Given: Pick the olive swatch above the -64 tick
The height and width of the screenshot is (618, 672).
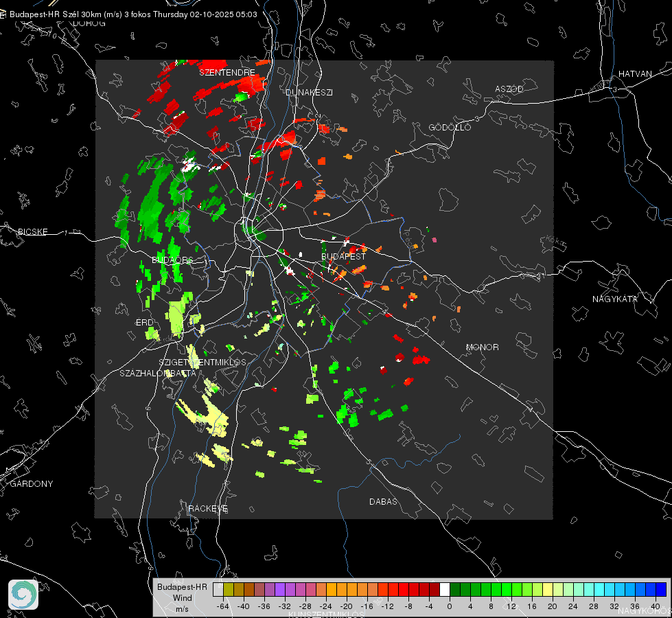Looking at the screenshot, I should (228, 589).
